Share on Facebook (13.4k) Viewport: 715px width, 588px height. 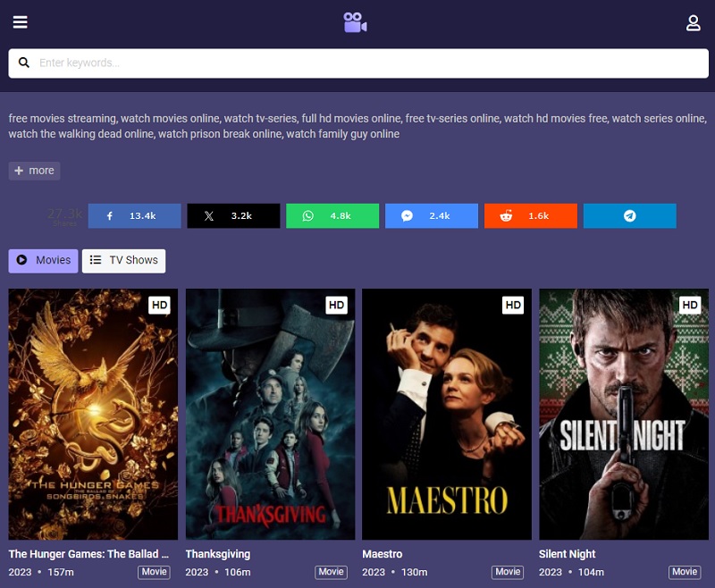point(135,216)
